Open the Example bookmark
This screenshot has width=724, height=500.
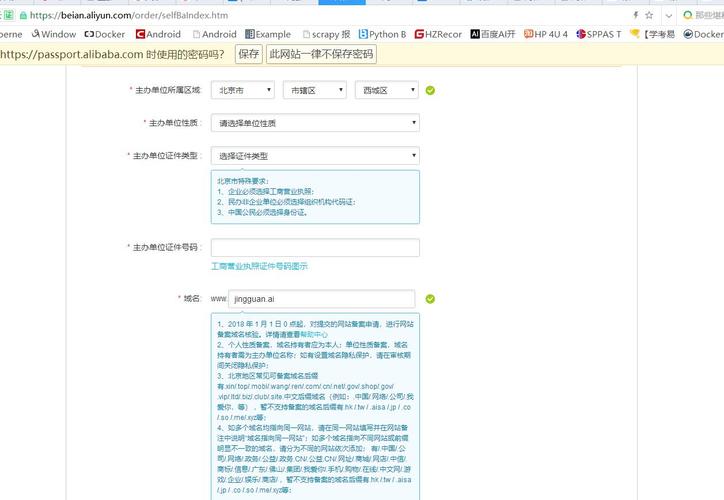(268, 34)
